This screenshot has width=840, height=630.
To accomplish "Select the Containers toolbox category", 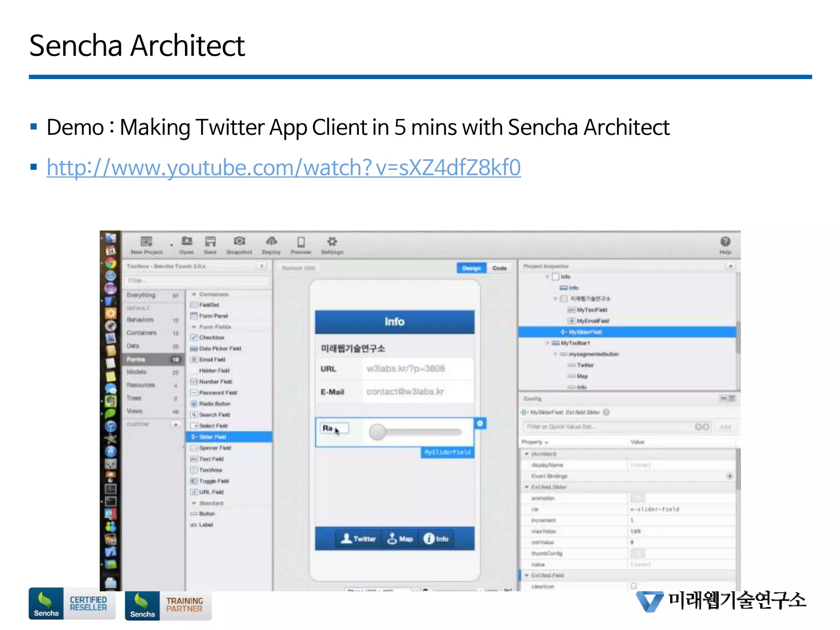I will (153, 333).
